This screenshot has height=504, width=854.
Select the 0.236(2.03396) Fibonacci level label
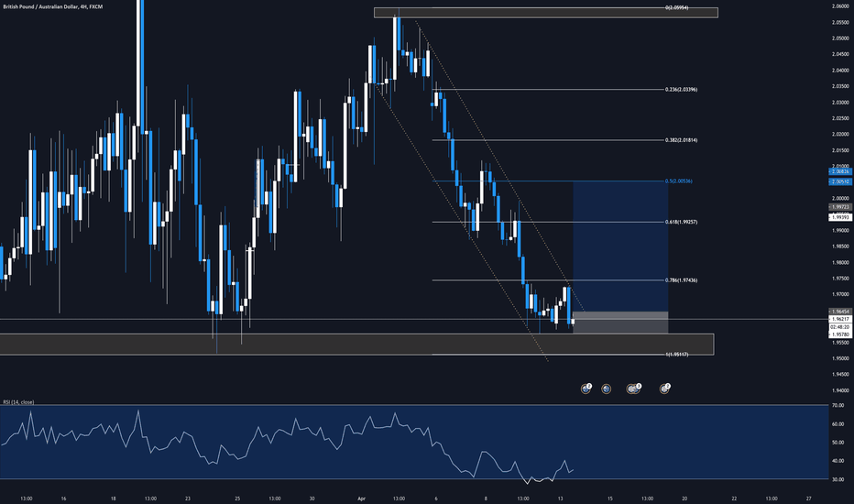(681, 90)
